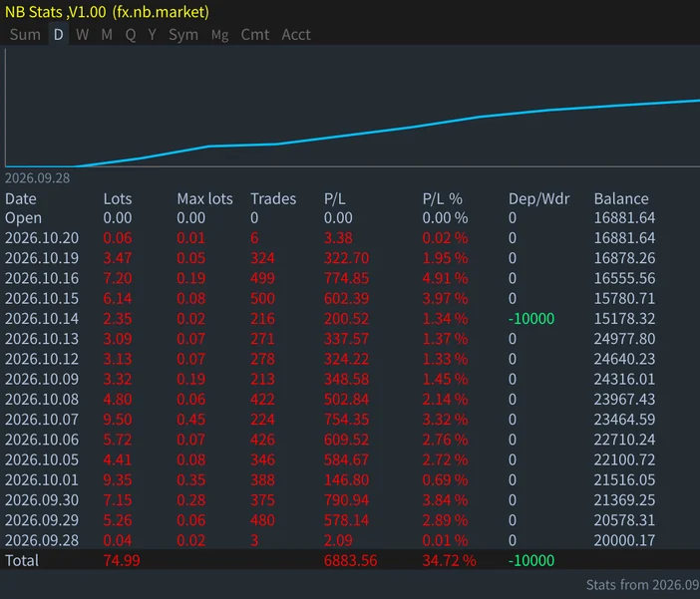The width and height of the screenshot is (700, 599).
Task: Select the 2026.10.19 date row
Action: tap(42, 258)
